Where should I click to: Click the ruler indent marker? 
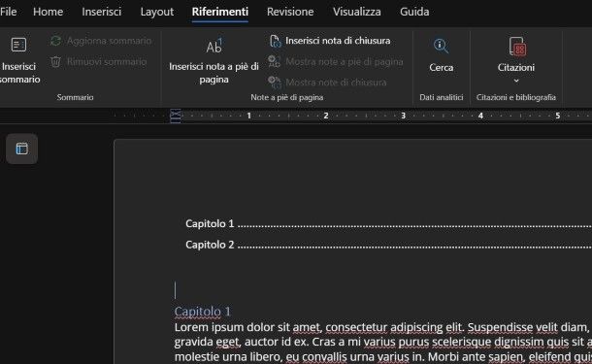(176, 116)
